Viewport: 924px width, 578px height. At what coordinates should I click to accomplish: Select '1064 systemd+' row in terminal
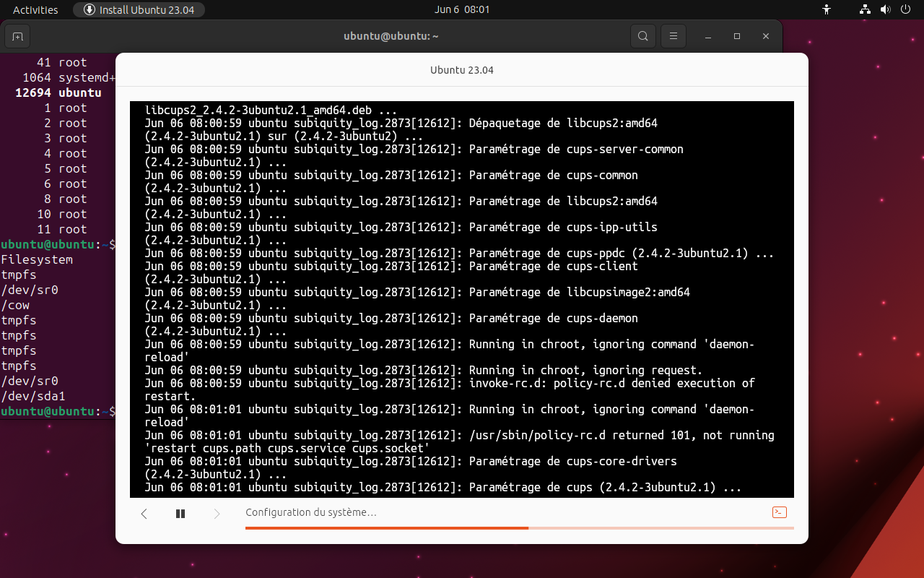(69, 77)
